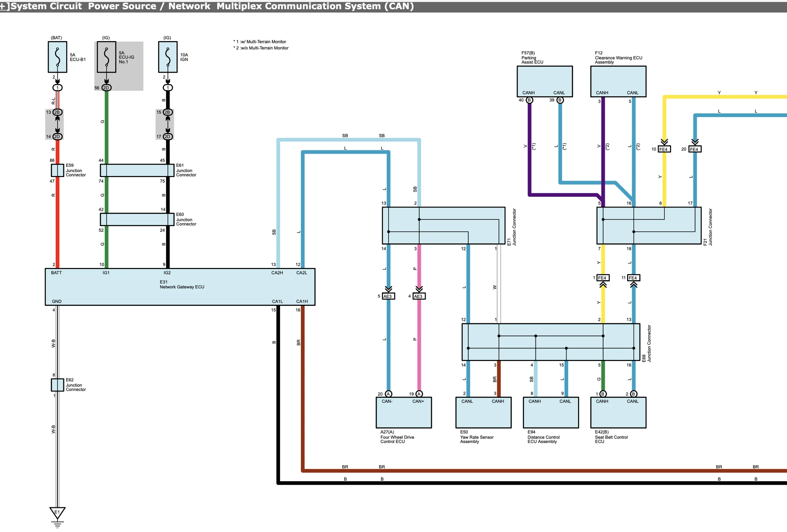The height and width of the screenshot is (532, 787).
Task: Select the E60 Junction Connector box
Action: pos(137,219)
